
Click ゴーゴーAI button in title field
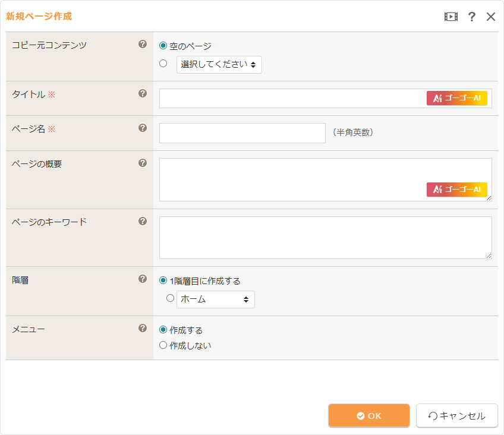point(456,98)
